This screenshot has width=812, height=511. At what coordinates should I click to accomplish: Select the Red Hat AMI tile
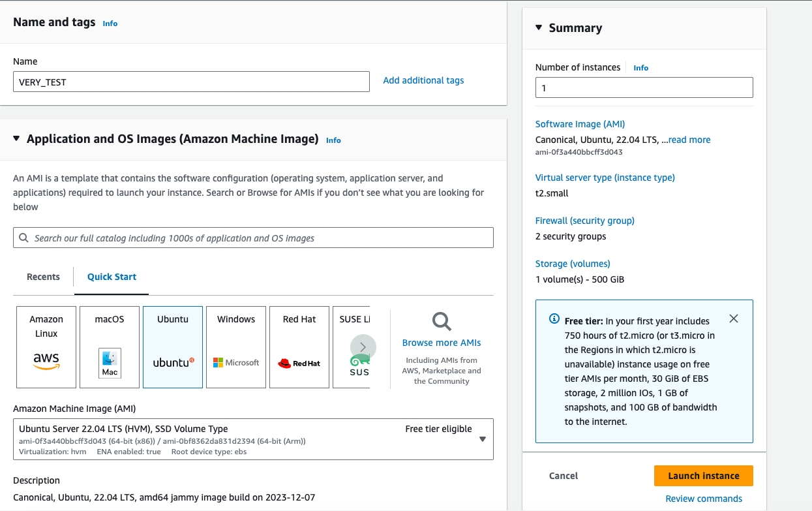[299, 347]
